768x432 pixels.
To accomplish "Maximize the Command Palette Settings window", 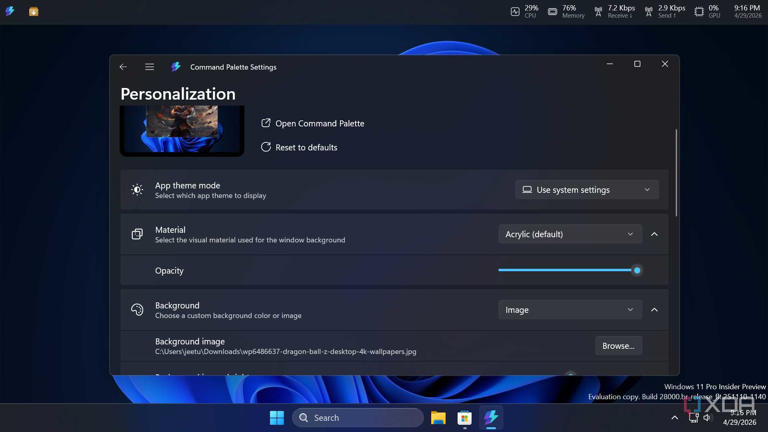I will coord(637,64).
